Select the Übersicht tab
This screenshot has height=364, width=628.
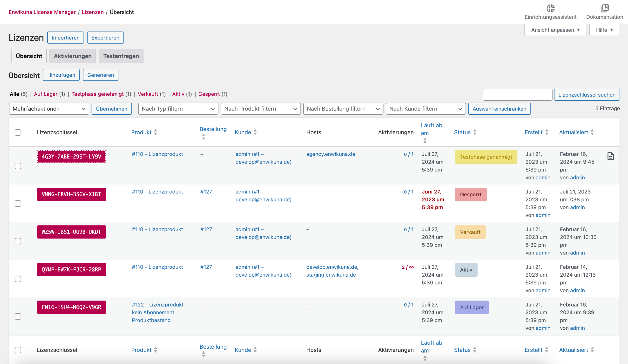pyautogui.click(x=29, y=56)
